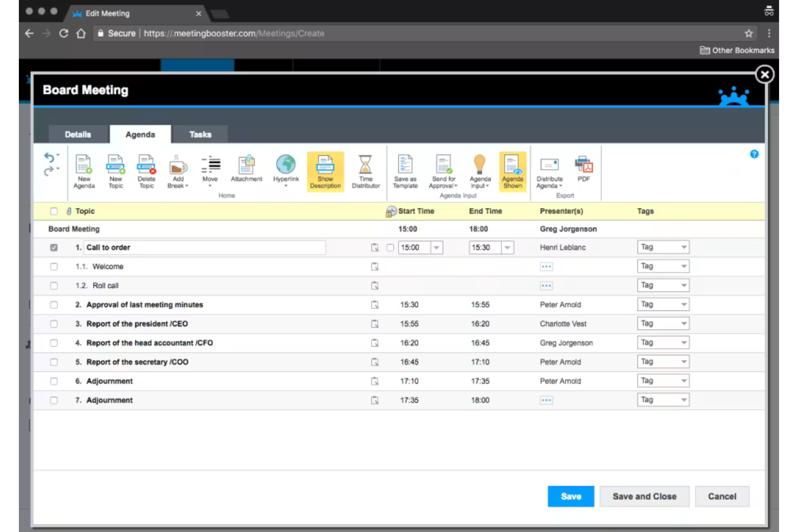The width and height of the screenshot is (798, 532).
Task: Click the Call to order topic name field
Action: (205, 247)
